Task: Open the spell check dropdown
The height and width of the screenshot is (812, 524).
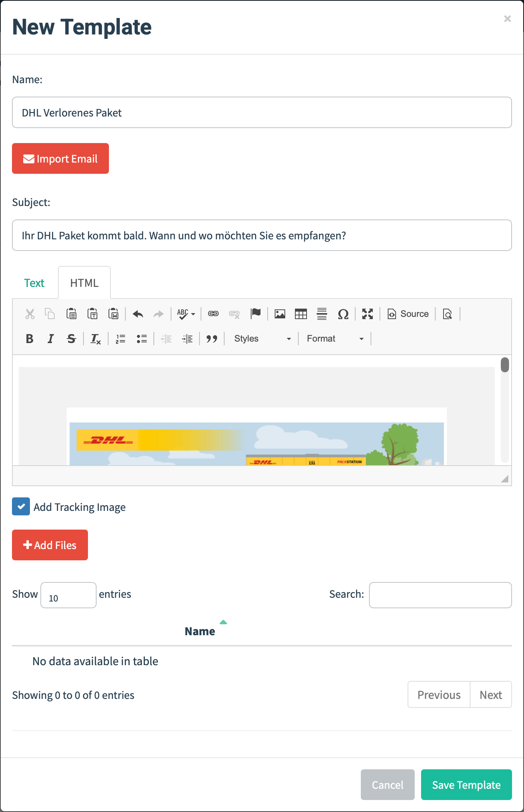Action: (186, 314)
